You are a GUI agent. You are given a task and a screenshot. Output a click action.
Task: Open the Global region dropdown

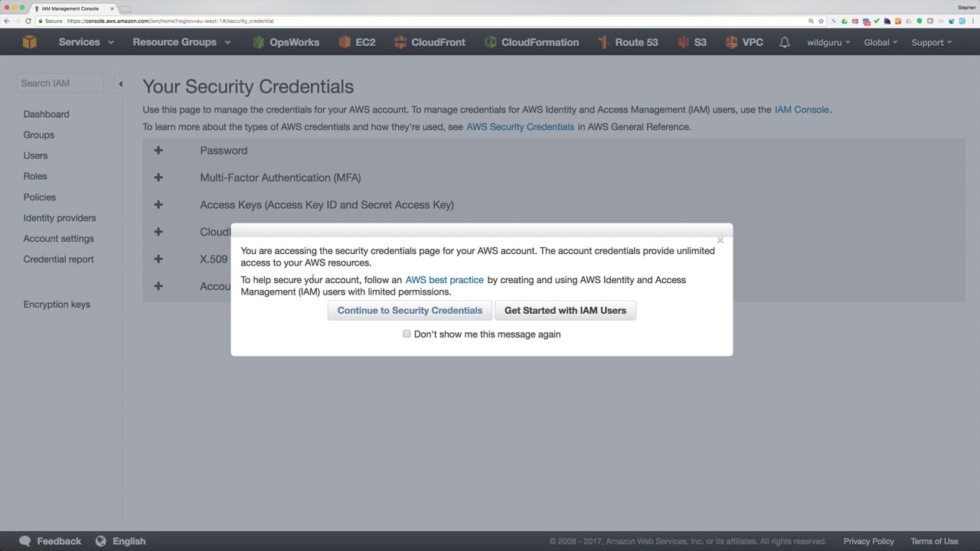point(880,42)
